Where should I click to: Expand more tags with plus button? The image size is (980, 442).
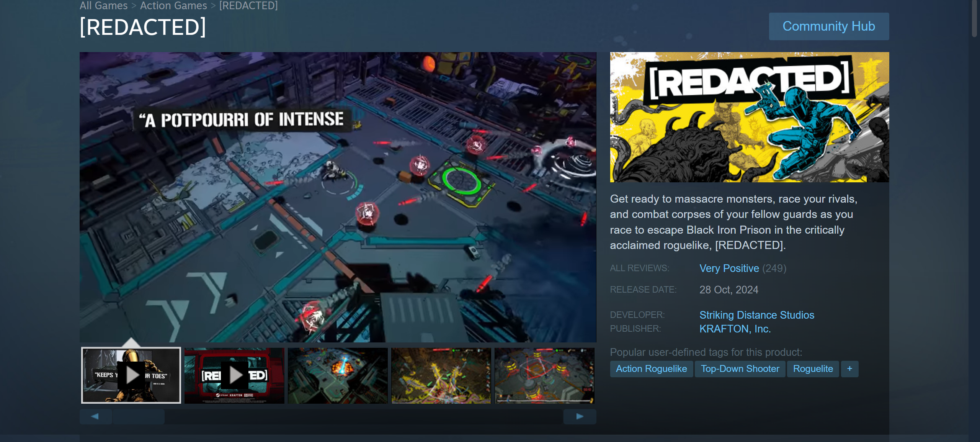(849, 369)
